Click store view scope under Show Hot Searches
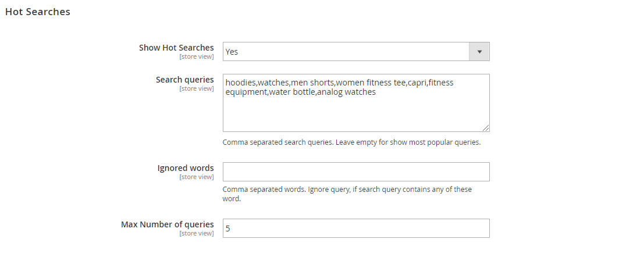The width and height of the screenshot is (644, 257). coord(196,56)
